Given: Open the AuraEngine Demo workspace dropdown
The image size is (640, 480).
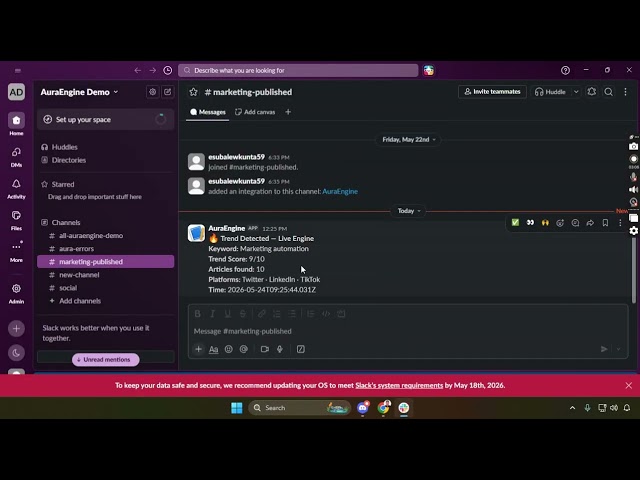Looking at the screenshot, I should [79, 92].
